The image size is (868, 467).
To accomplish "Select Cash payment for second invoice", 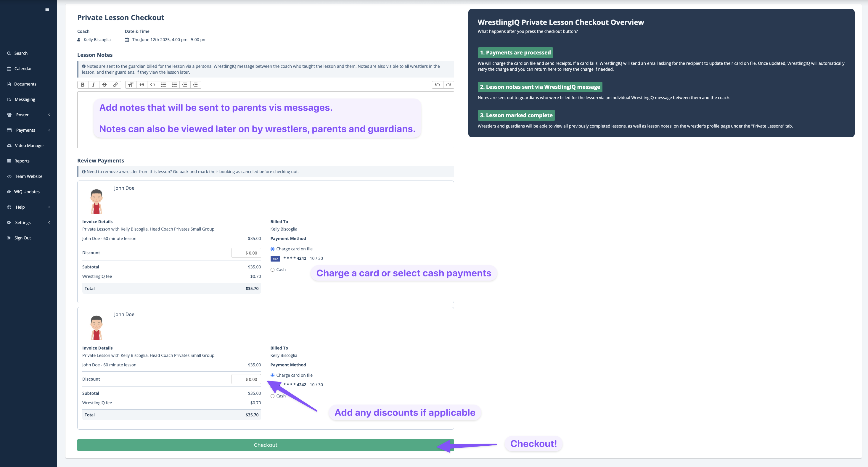I will click(x=273, y=396).
